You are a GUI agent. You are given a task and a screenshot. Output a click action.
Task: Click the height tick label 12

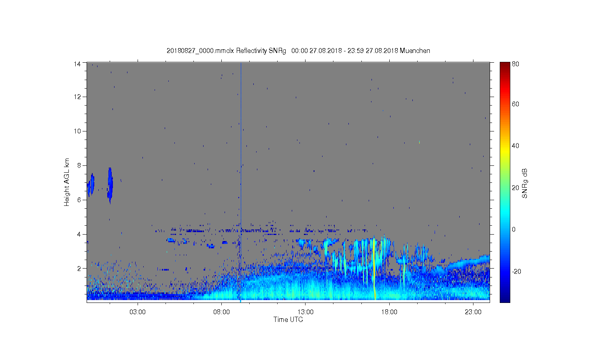(77, 97)
